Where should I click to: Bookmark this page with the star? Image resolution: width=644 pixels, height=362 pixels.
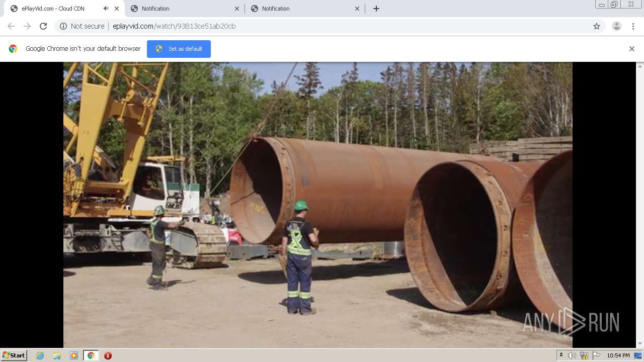(x=597, y=26)
